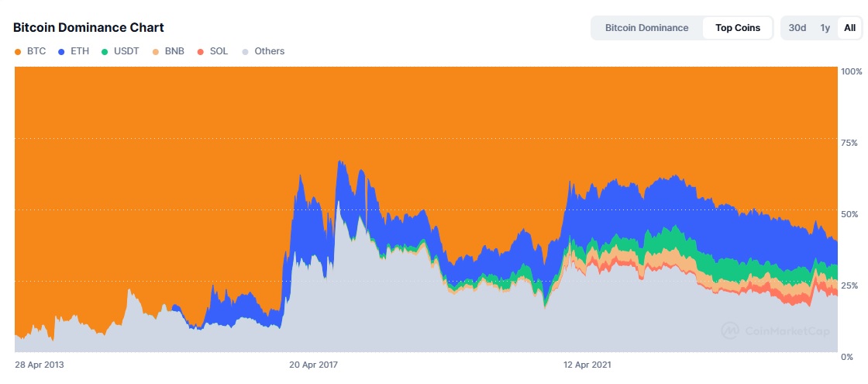Set time range to 1y
868x384 pixels.
click(825, 28)
